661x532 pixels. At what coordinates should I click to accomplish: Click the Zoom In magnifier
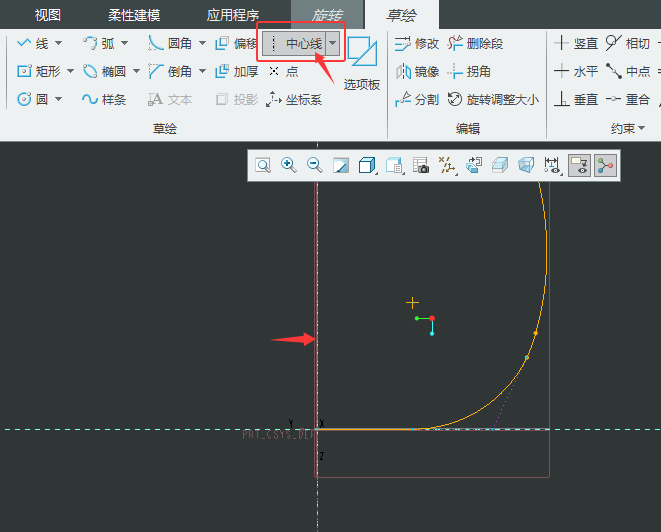[x=289, y=165]
